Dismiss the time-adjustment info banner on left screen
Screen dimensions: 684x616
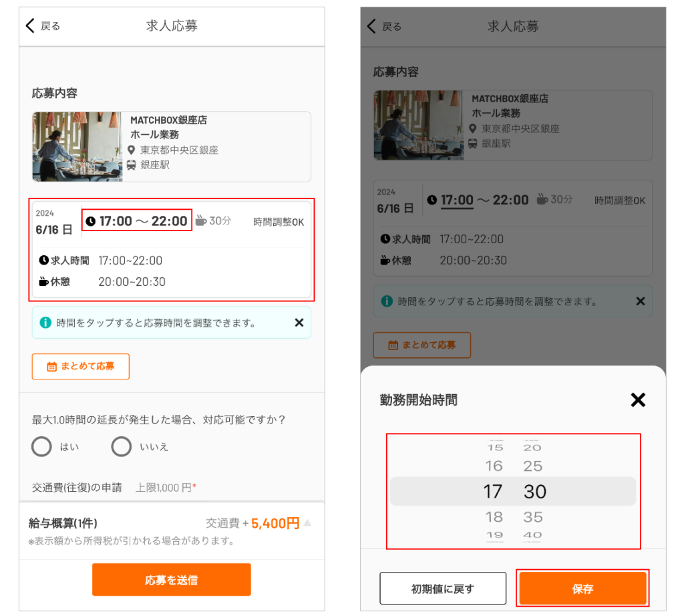(299, 323)
